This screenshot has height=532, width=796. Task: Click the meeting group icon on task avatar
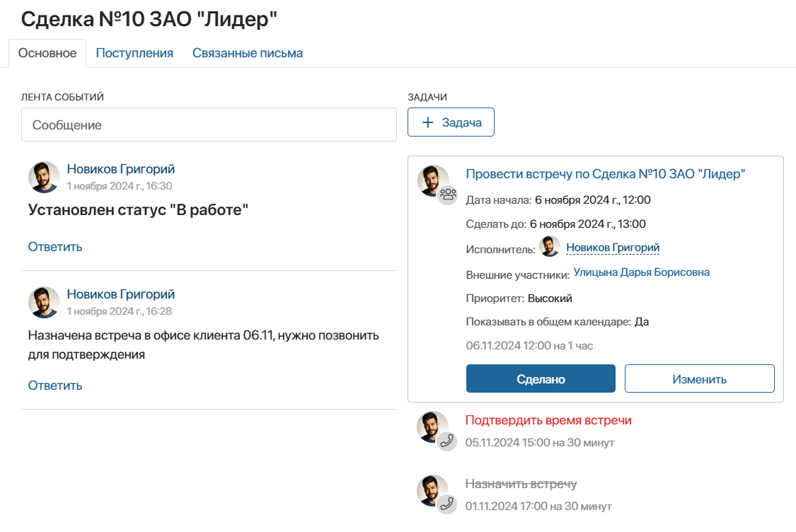pos(448,195)
